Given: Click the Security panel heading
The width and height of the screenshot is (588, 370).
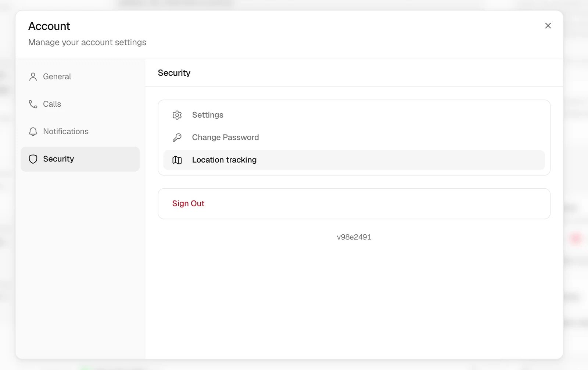Looking at the screenshot, I should (174, 73).
